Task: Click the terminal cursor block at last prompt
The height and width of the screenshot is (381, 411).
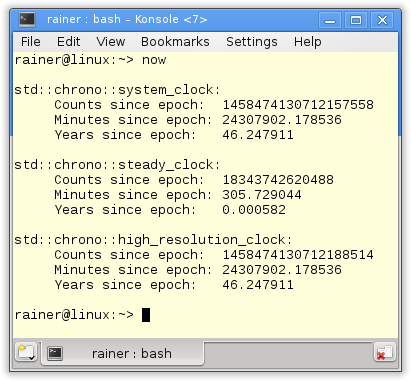Action: pos(146,315)
